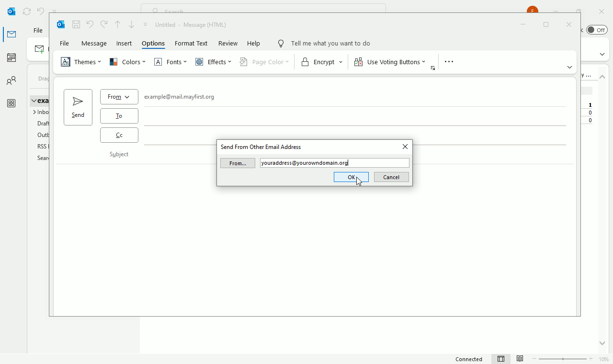Click scroll down arrow in Outlook main window
This screenshot has width=613, height=364.
click(x=602, y=343)
